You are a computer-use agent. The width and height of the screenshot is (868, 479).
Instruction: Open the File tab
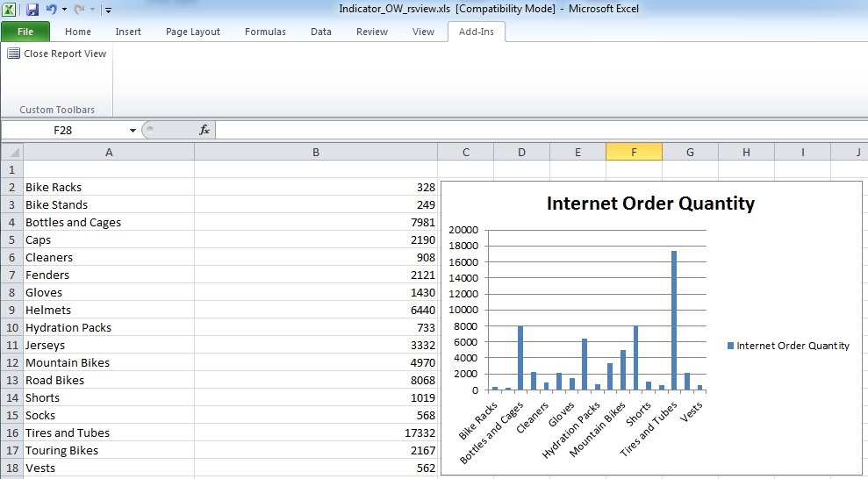(x=25, y=32)
